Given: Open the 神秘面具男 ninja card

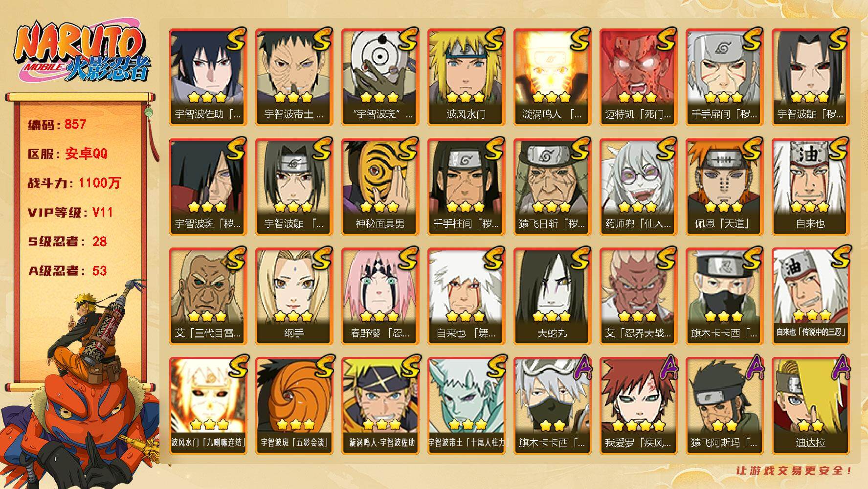Looking at the screenshot, I should click(380, 187).
